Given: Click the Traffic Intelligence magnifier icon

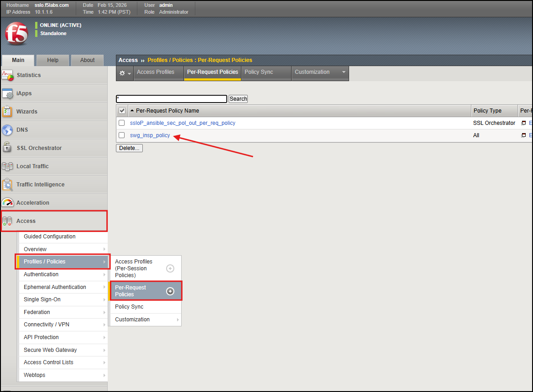Looking at the screenshot, I should coord(7,185).
